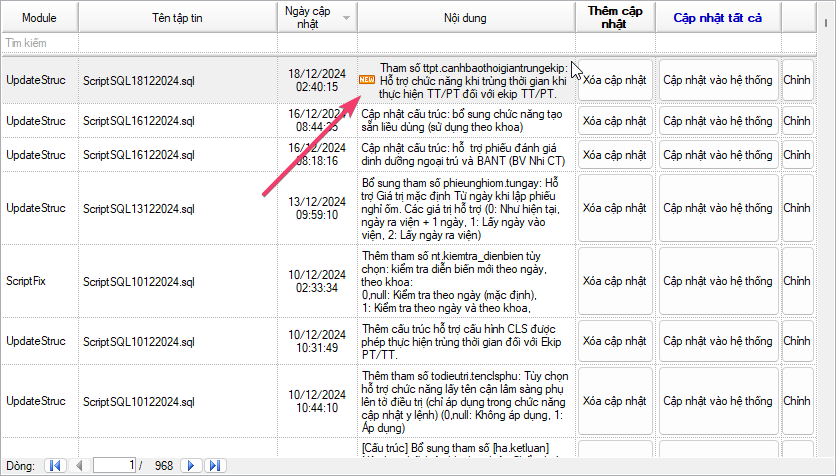Click Cập nhật vào hệ thống for ScriptSQL18122024.sql
The width and height of the screenshot is (836, 476).
pos(718,80)
